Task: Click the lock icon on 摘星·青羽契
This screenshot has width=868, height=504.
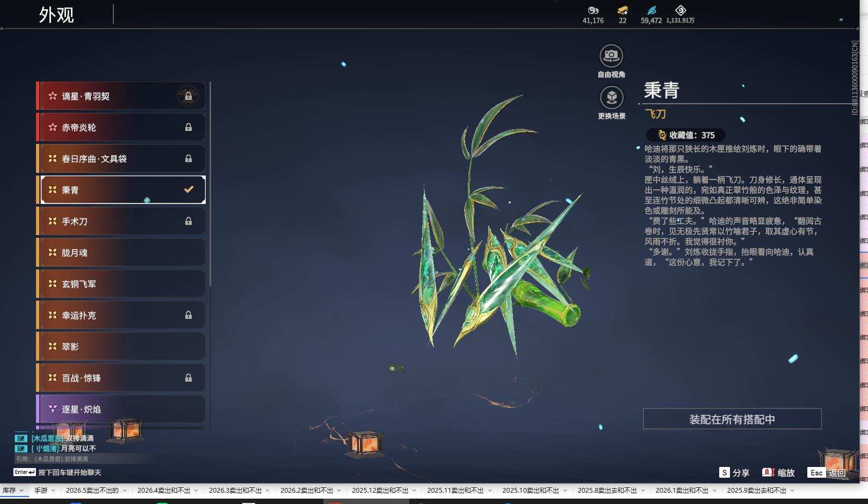Action: click(x=188, y=96)
